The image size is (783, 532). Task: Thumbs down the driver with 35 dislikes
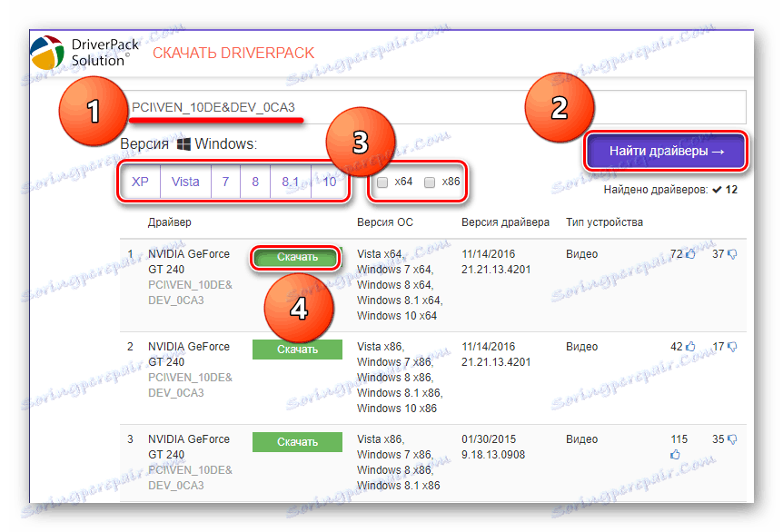732,439
